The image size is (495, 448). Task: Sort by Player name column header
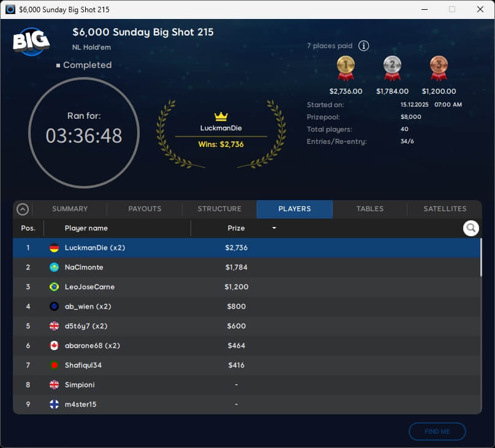click(x=86, y=228)
